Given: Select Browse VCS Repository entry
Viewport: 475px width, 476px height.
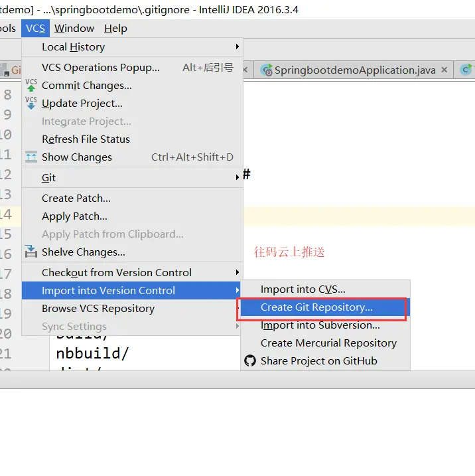Looking at the screenshot, I should [132, 309].
